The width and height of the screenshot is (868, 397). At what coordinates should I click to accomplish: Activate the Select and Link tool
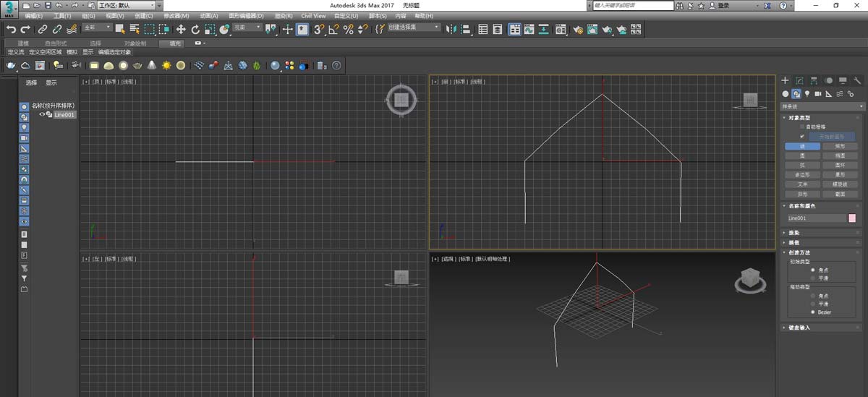43,29
